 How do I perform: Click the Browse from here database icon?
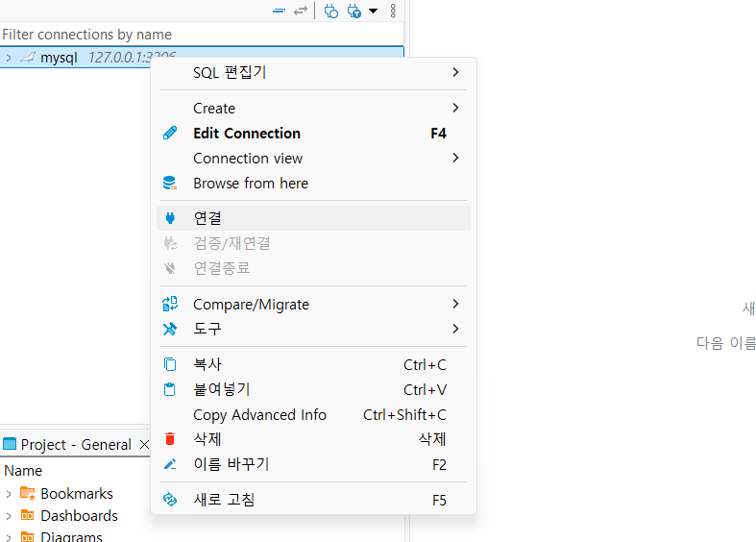170,184
